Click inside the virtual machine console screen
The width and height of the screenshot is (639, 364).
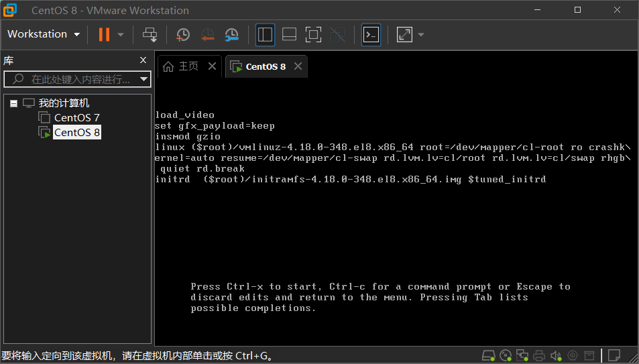pyautogui.click(x=396, y=212)
